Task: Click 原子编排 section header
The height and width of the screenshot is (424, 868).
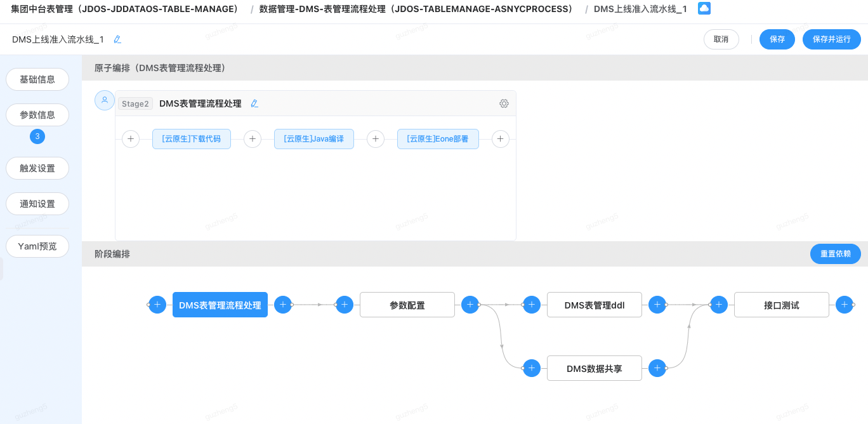Action: coord(160,68)
